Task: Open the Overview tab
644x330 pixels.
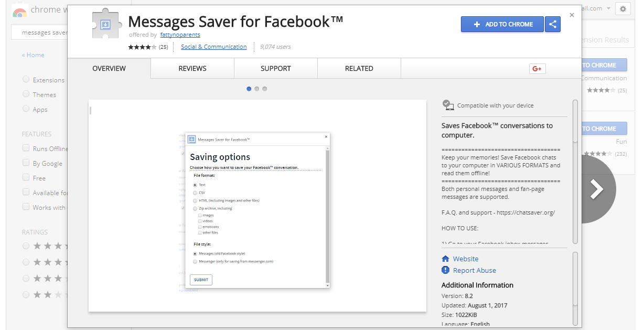Action: coord(109,68)
